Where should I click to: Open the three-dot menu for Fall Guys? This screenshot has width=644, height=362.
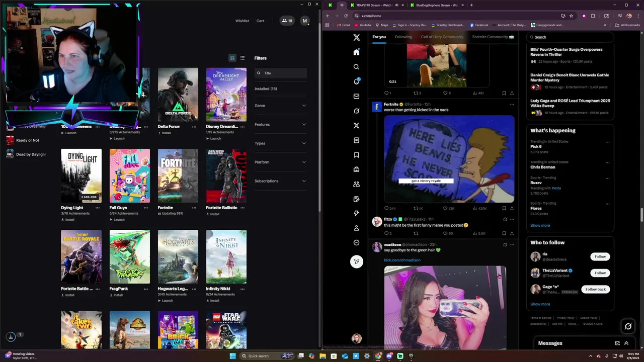pyautogui.click(x=146, y=208)
